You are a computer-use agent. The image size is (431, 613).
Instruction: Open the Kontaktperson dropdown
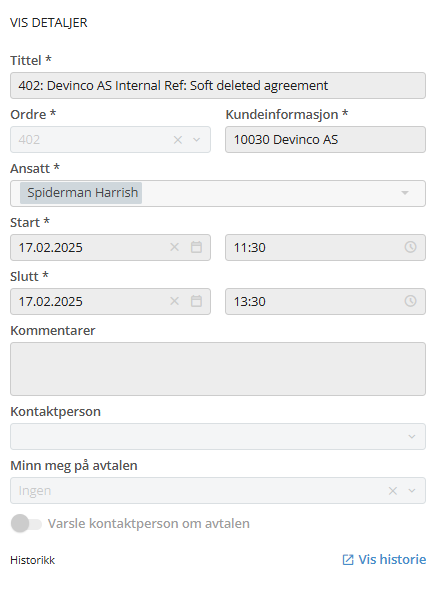coord(218,436)
